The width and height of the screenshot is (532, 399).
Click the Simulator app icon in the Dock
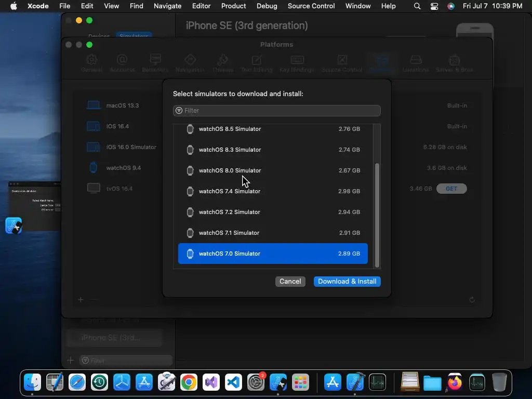(278, 382)
